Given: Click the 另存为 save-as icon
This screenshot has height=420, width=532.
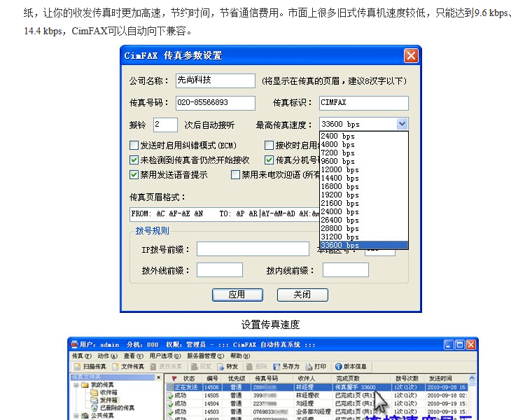Looking at the screenshot, I should 277,366.
